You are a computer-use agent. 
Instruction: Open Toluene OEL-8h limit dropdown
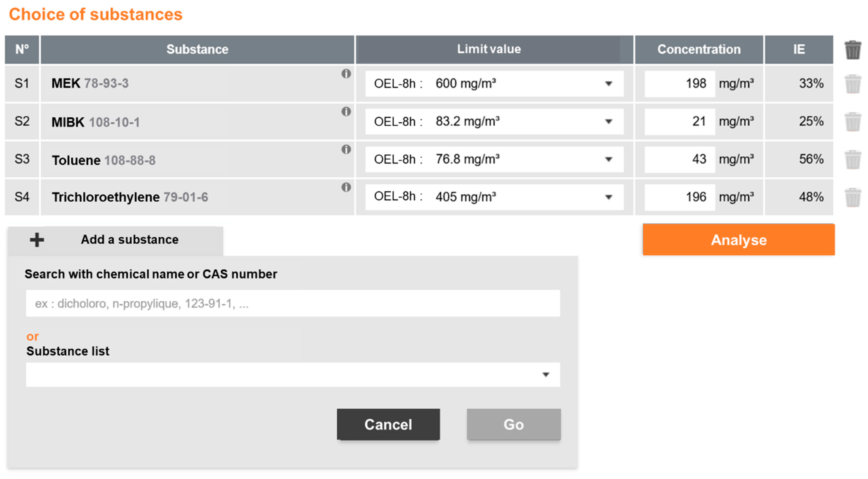click(x=608, y=159)
